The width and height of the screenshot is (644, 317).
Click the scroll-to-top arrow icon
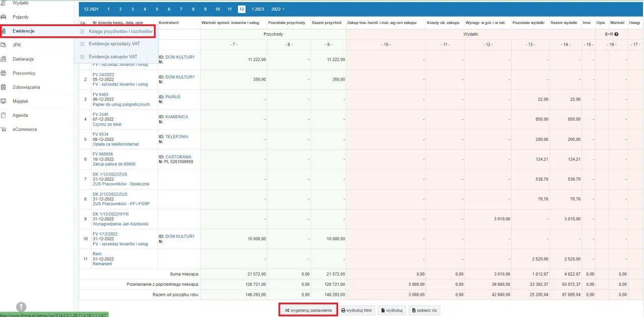pos(21,306)
